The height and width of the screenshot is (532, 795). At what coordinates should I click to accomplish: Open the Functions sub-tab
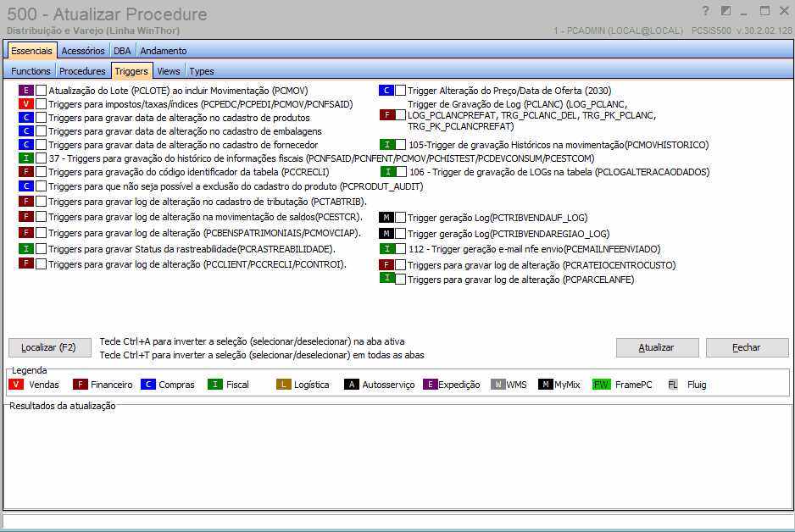pos(31,71)
